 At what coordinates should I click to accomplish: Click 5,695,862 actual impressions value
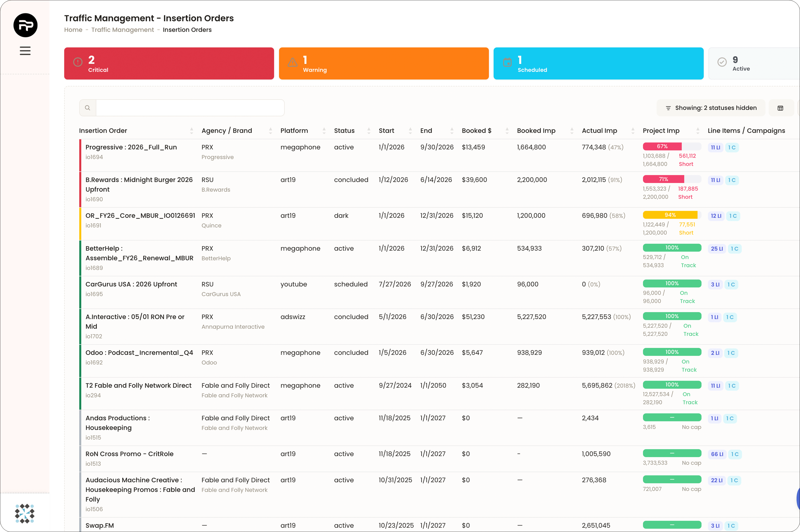tap(597, 385)
